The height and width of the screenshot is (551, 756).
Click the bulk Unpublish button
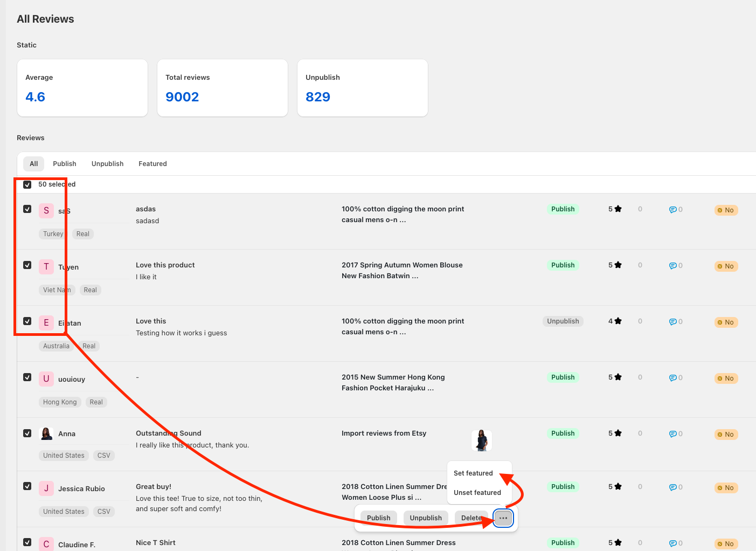426,518
